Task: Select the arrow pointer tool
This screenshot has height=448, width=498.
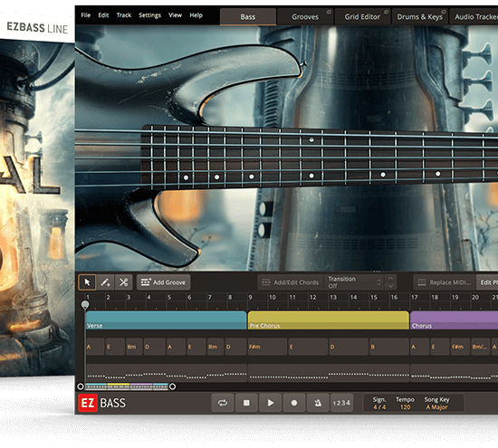Action: click(87, 282)
